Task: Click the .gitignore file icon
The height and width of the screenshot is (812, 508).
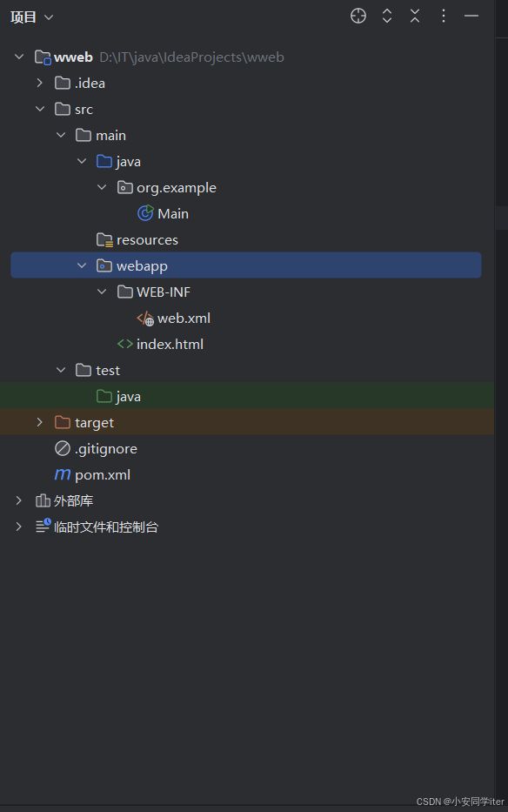Action: coord(63,448)
